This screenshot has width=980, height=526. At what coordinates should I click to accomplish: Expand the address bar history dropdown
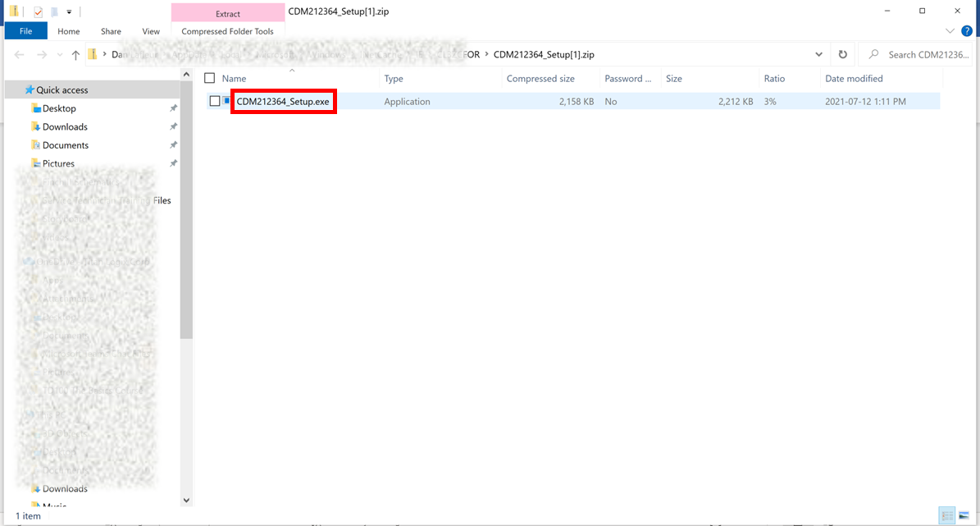[818, 55]
